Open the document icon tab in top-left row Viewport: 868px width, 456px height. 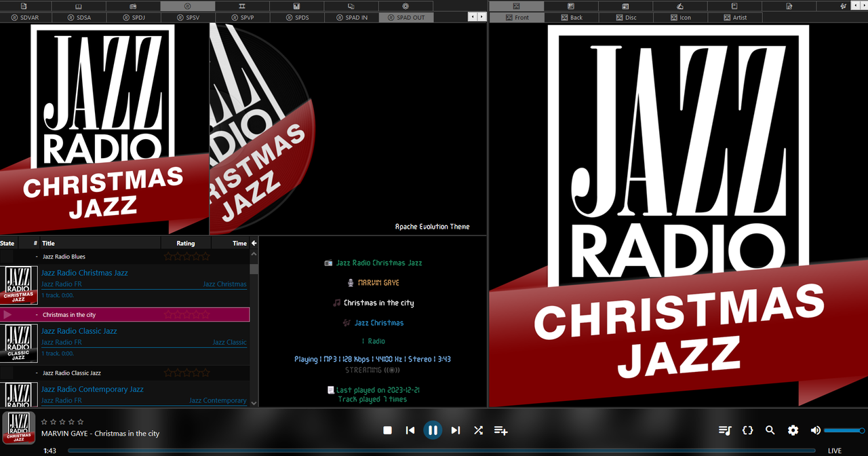[x=24, y=6]
